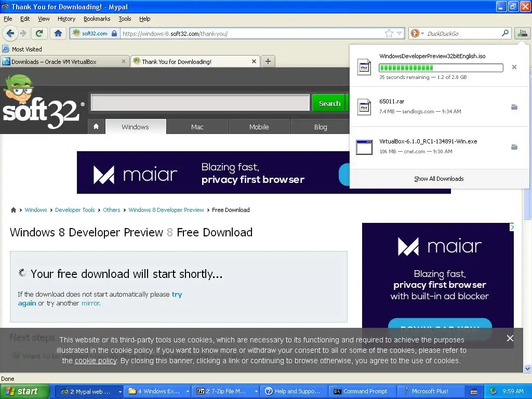Image resolution: width=532 pixels, height=399 pixels.
Task: Toggle the downloads toolbar indicator
Action: (x=523, y=33)
